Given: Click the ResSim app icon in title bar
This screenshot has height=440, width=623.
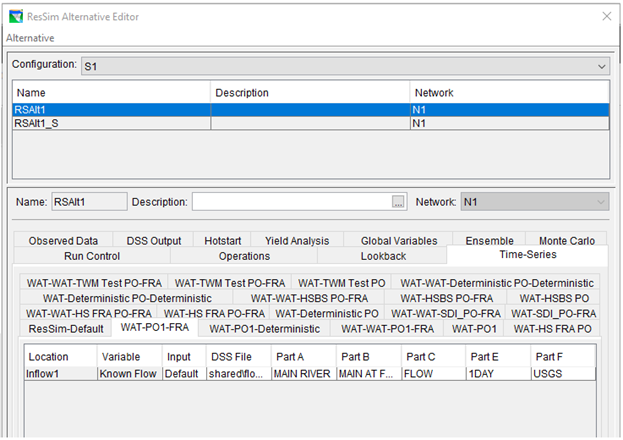Looking at the screenshot, I should coord(14,16).
